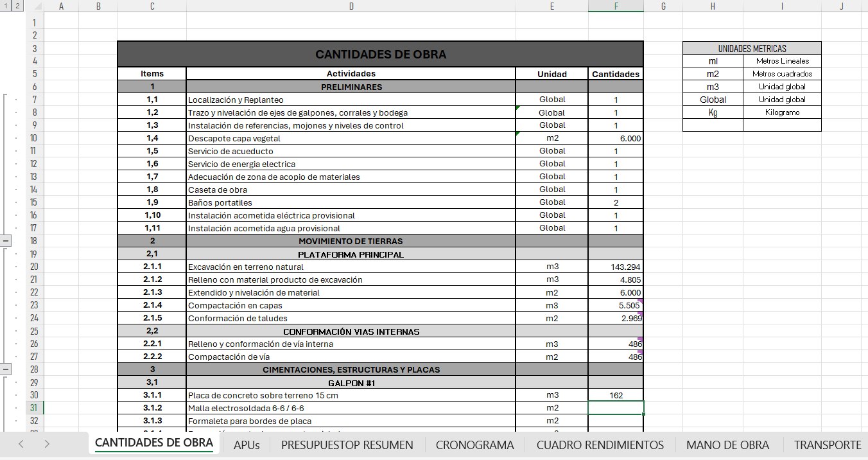Viewport: 868px width, 460px height.
Task: Click CONFORMACIÓN VIAS INTERNAS subheader
Action: 351,332
